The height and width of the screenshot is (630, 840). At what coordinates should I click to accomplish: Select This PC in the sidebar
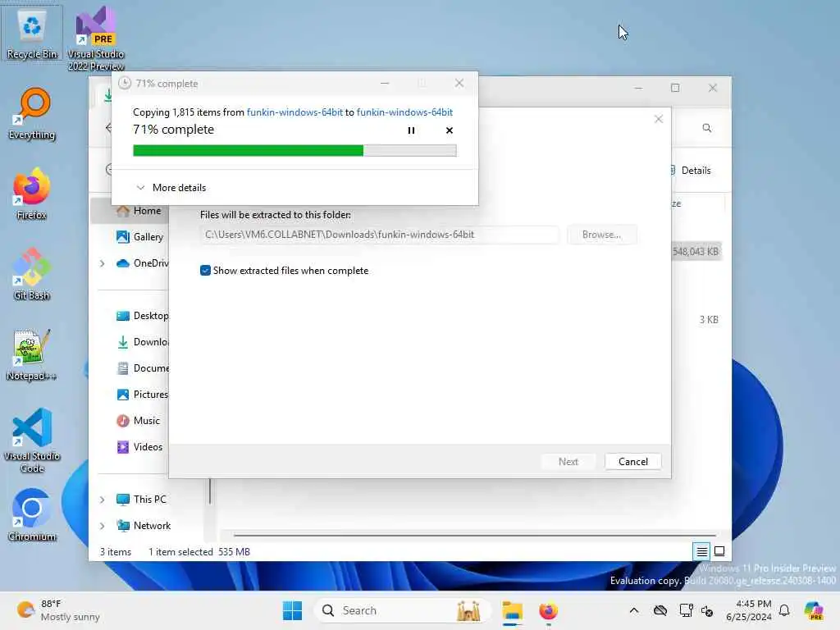click(x=141, y=500)
